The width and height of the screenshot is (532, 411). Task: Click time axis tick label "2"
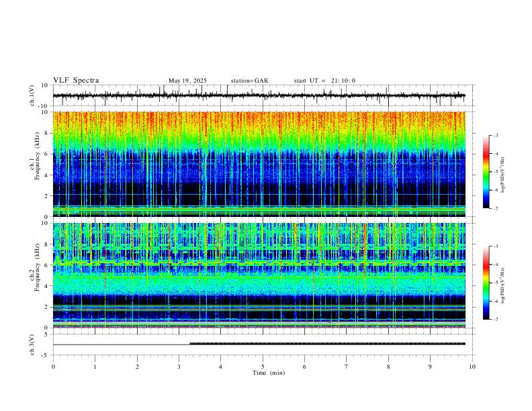tap(137, 367)
